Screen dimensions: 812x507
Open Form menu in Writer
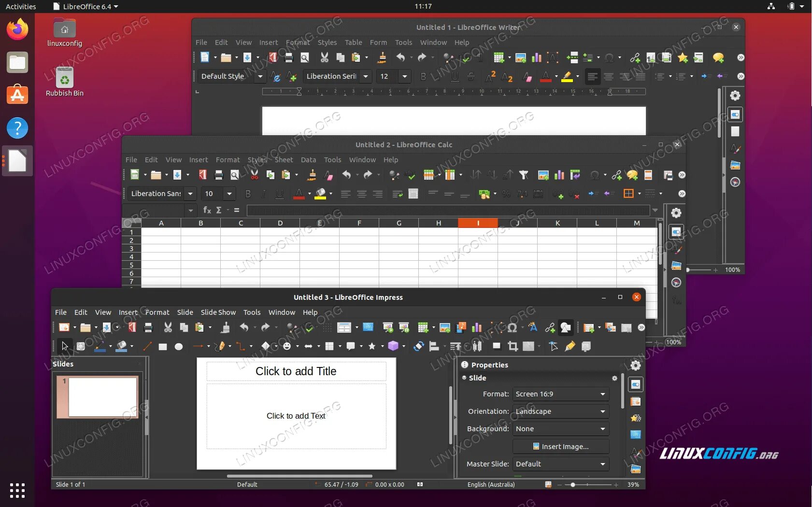click(x=378, y=42)
